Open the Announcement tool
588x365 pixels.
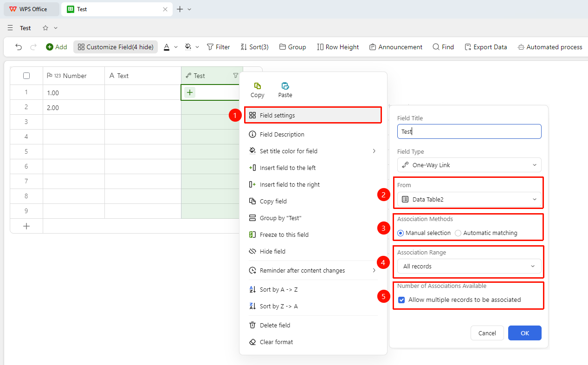[396, 47]
